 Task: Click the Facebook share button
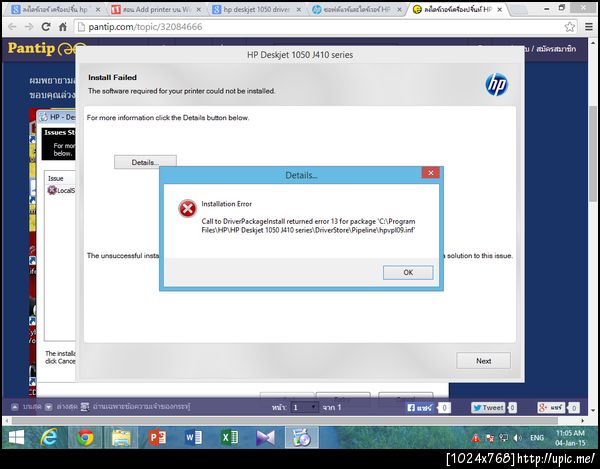click(420, 408)
